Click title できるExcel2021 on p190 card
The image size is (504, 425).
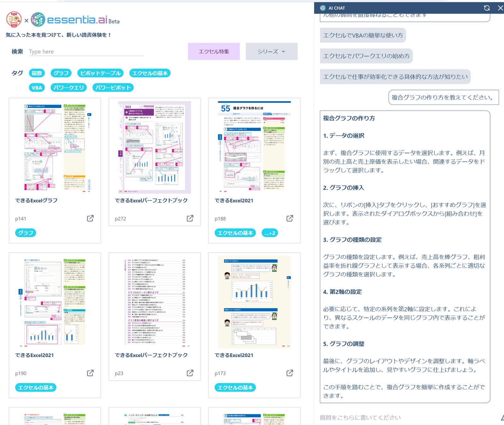34,355
